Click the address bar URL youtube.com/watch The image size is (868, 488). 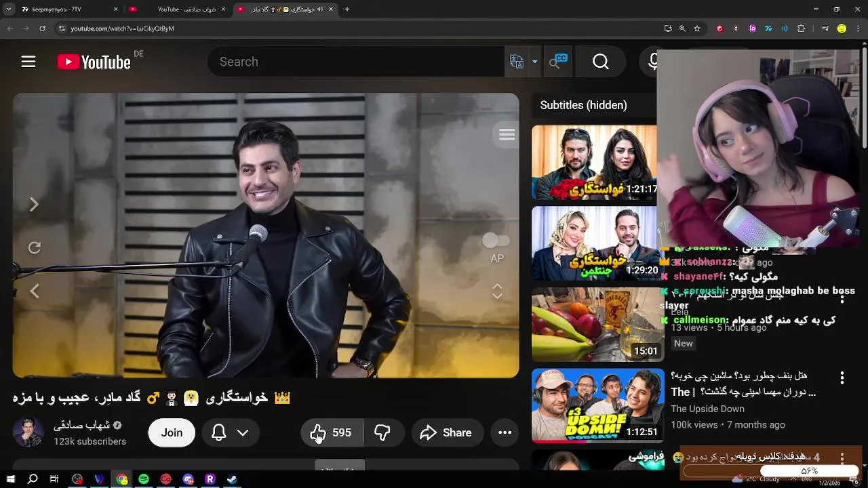pyautogui.click(x=122, y=28)
